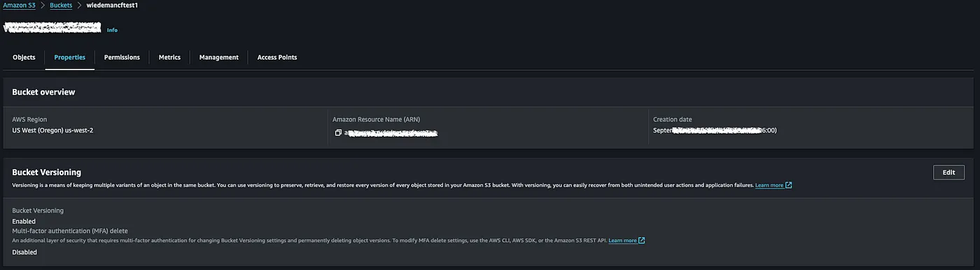
Task: Follow Learn more link about versioning
Action: [769, 185]
